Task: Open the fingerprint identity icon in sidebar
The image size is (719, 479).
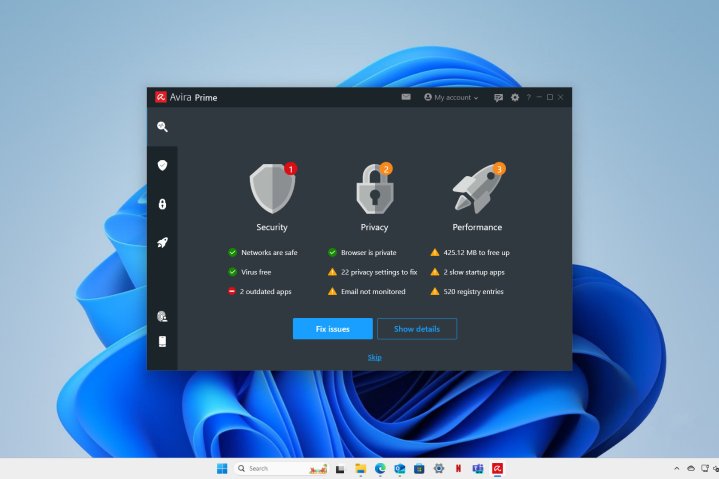Action: tap(162, 316)
